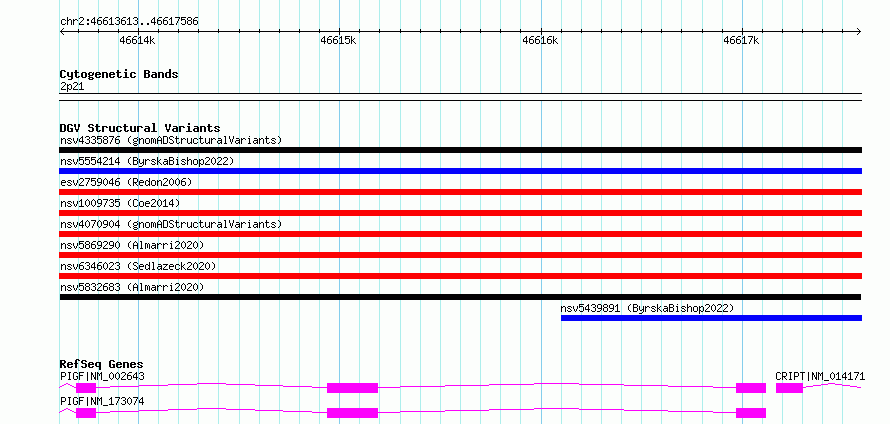Click the leftmost exon of PIGF NM_173074

coord(86,413)
